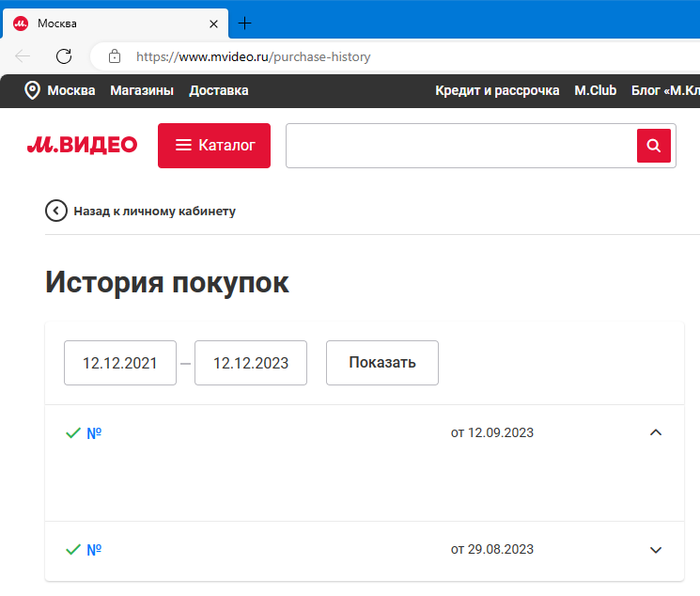The width and height of the screenshot is (700, 596).
Task: Click the red search magnifier button
Action: pos(654,146)
